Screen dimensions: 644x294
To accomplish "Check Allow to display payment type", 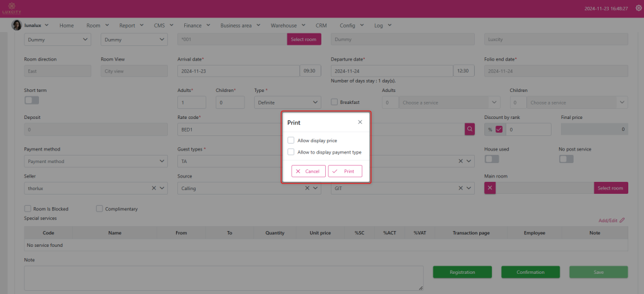I will [x=291, y=152].
